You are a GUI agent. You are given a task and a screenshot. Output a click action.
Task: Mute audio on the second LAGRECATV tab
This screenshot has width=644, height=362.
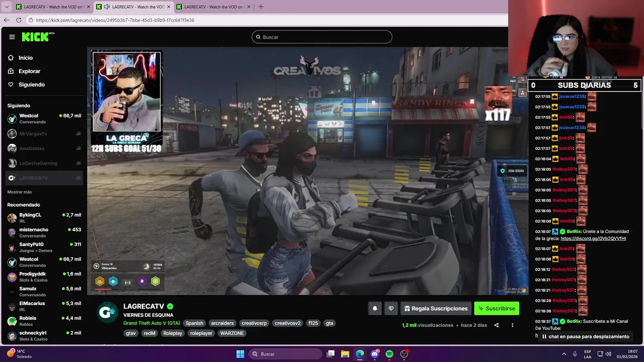107,7
